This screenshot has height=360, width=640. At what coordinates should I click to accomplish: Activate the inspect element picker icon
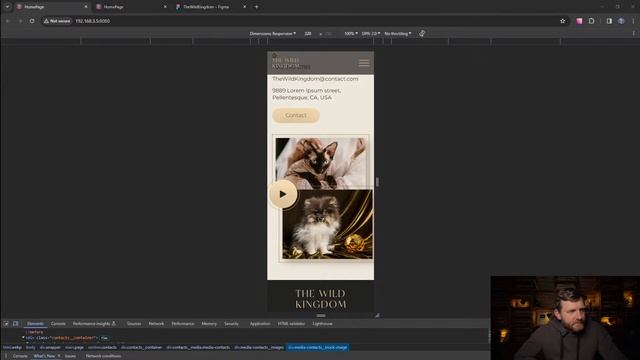tap(6, 324)
